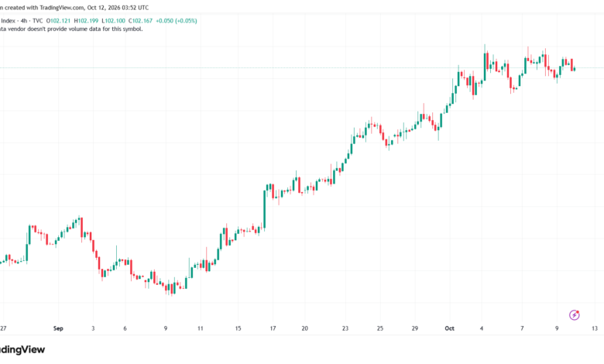Screen dimensions: 604x364
Task: Click the '17' date label on the axis
Action: coord(273,328)
